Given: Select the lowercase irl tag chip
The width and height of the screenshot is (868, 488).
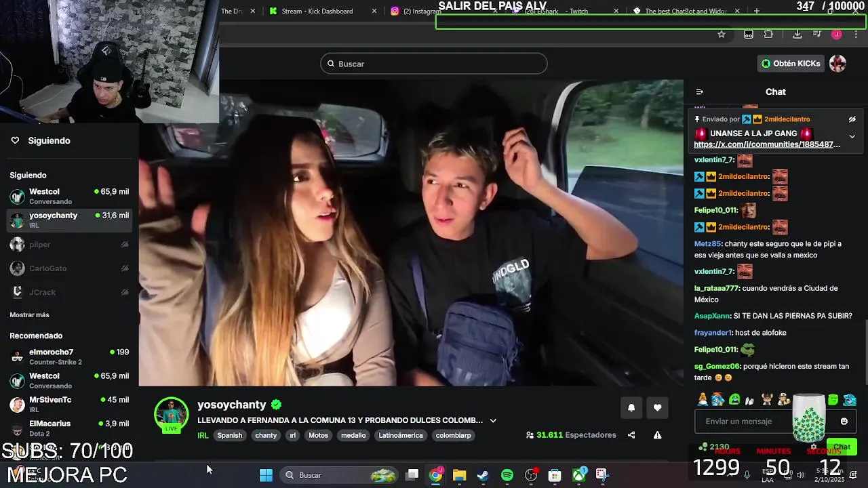Looking at the screenshot, I should [x=293, y=435].
